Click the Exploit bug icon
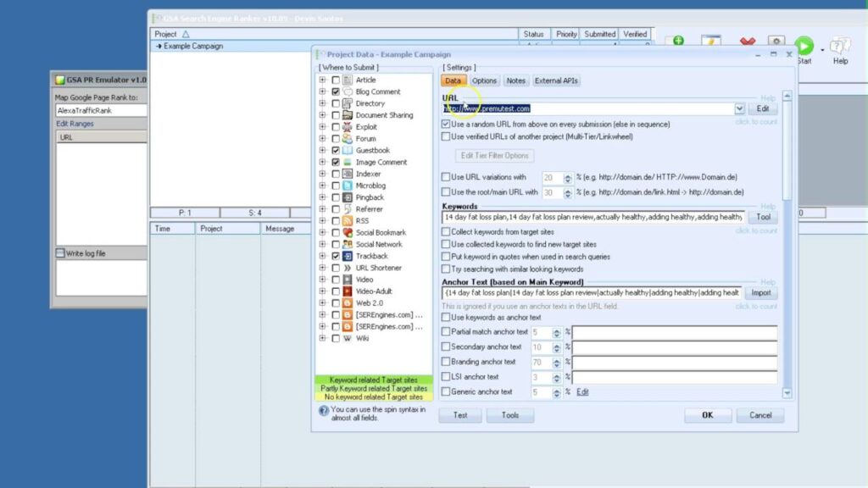The image size is (868, 488). point(348,127)
